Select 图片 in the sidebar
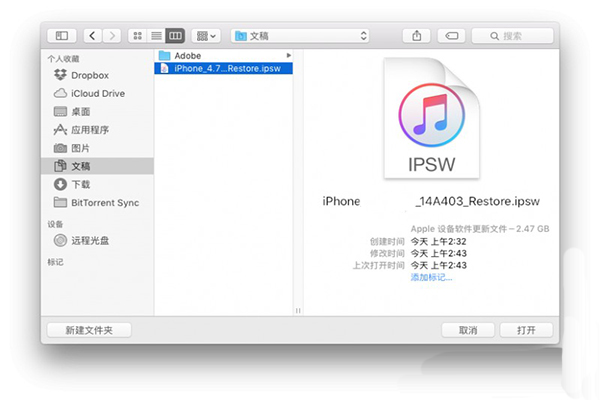 coord(97,148)
